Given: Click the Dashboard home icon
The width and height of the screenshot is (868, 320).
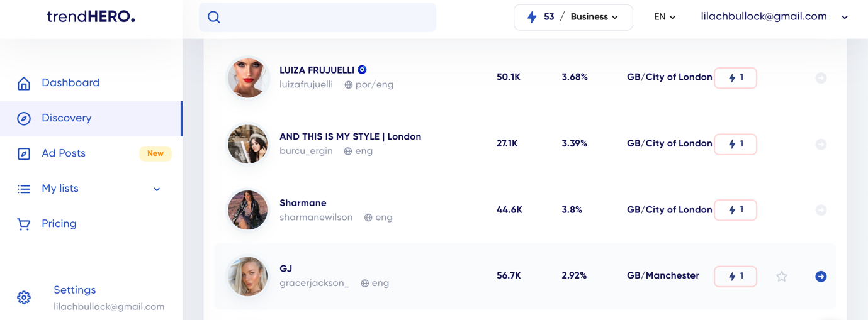Looking at the screenshot, I should (x=24, y=83).
